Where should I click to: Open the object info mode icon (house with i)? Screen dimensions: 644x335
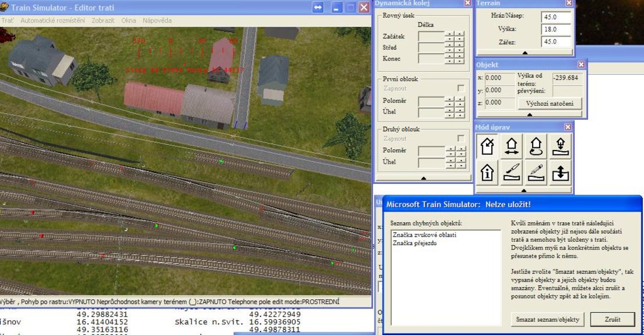coord(487,172)
